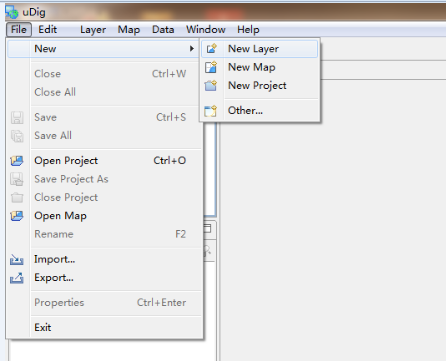Click the New Project folder icon
This screenshot has height=361, width=446.
pos(211,86)
